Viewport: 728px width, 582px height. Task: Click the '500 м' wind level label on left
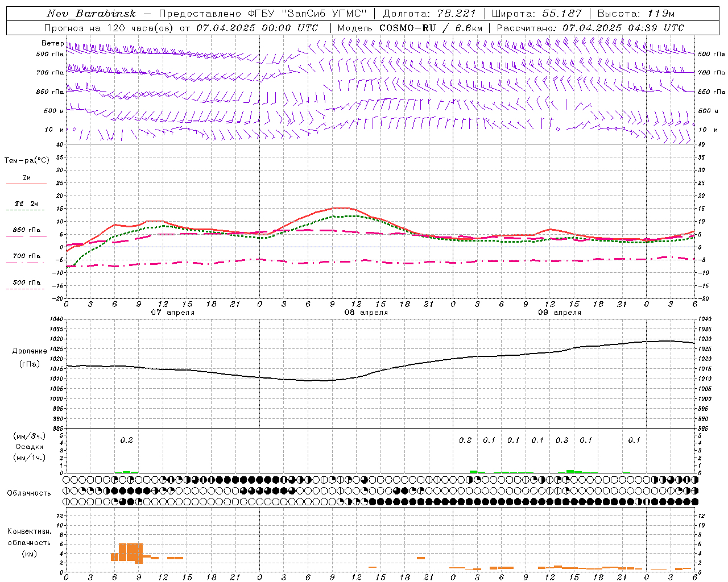(54, 111)
